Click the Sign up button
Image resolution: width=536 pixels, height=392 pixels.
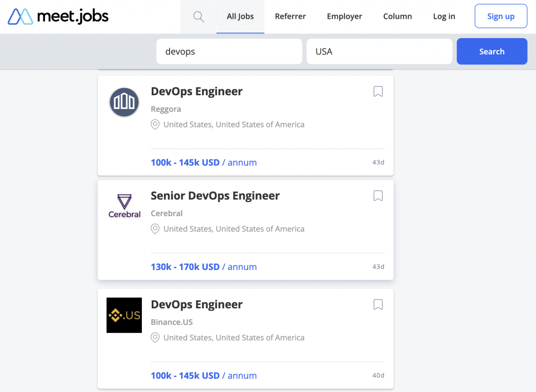[501, 16]
